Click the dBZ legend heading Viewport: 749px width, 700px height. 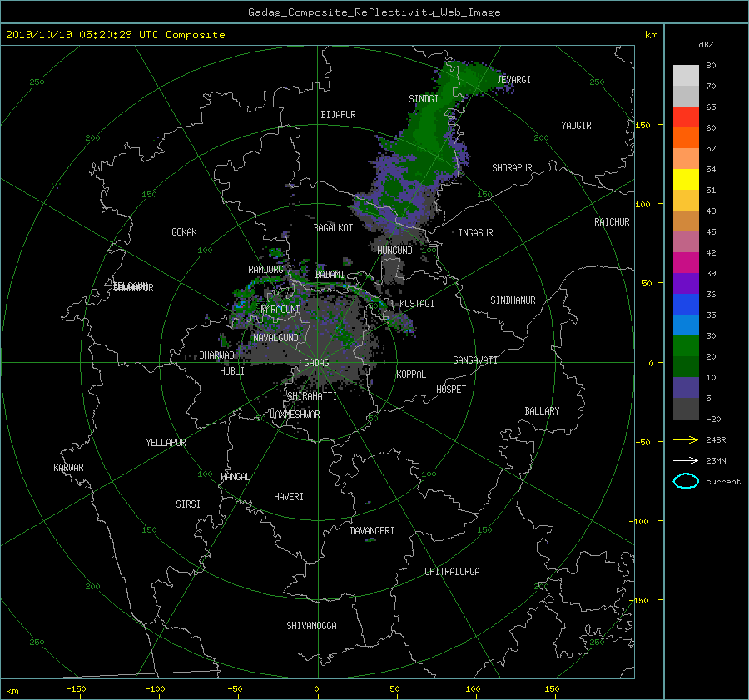[x=706, y=45]
